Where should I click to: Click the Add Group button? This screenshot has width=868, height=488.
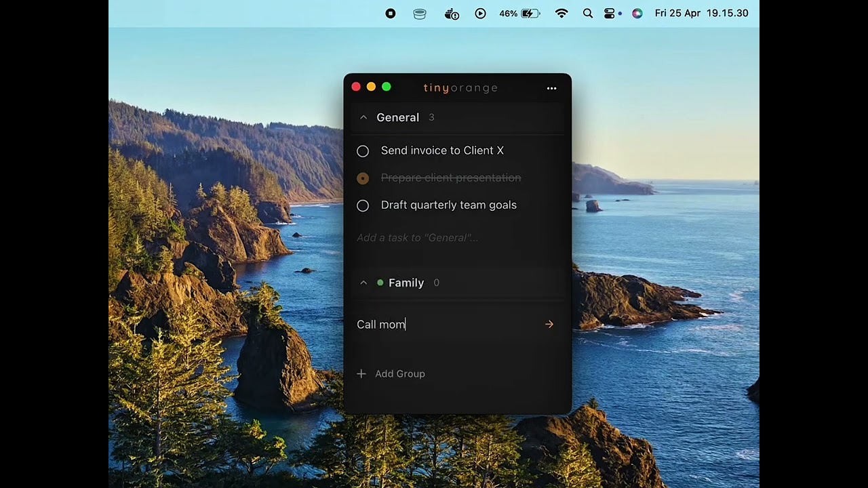click(x=391, y=373)
